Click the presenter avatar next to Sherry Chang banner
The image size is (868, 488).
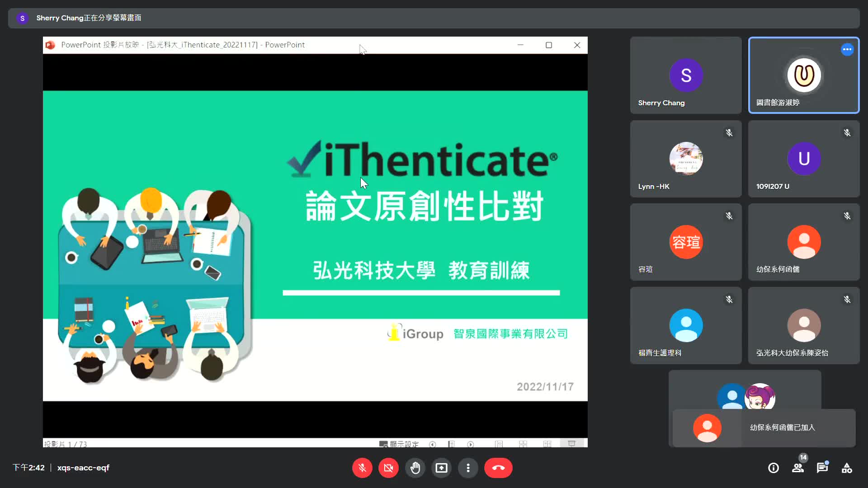click(22, 18)
